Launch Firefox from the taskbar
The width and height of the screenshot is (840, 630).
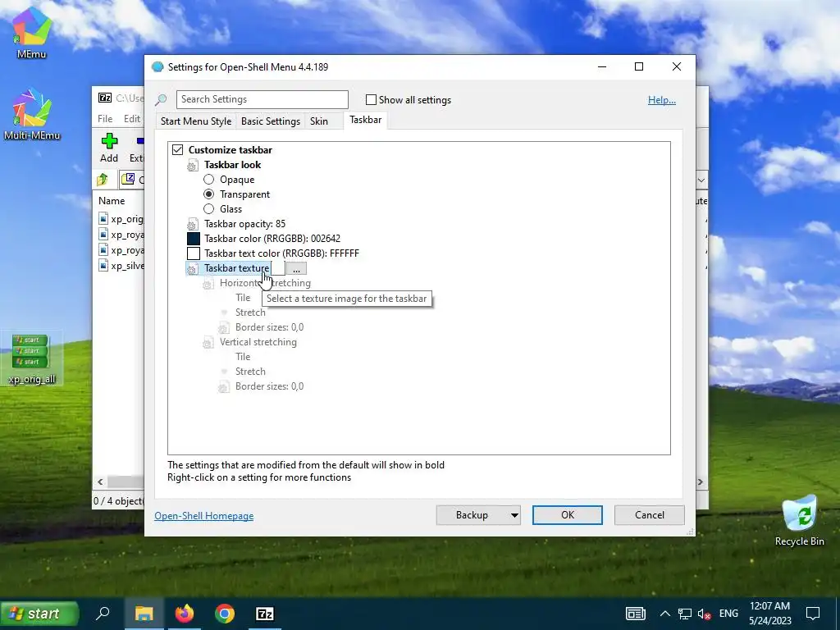185,614
